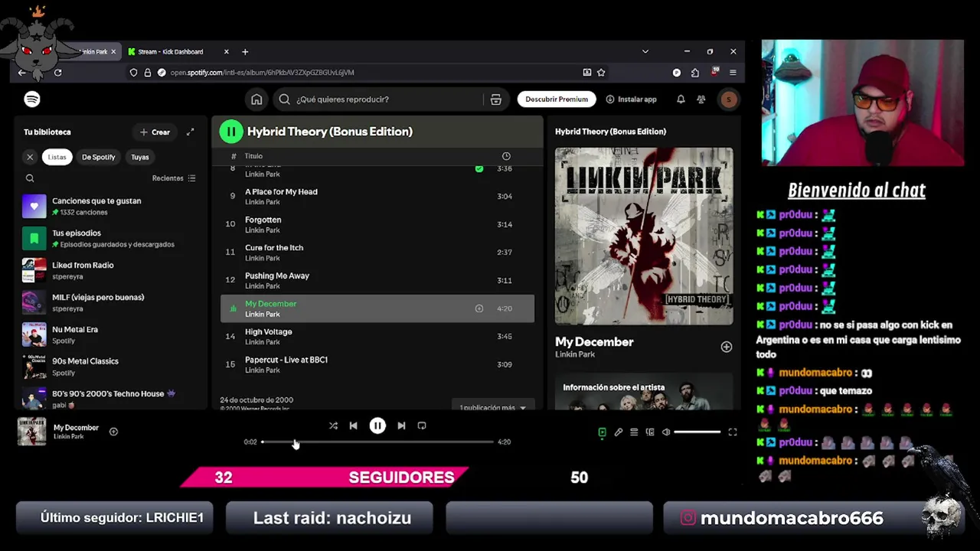The image size is (980, 551).
Task: Open a new browser tab
Action: 245,51
